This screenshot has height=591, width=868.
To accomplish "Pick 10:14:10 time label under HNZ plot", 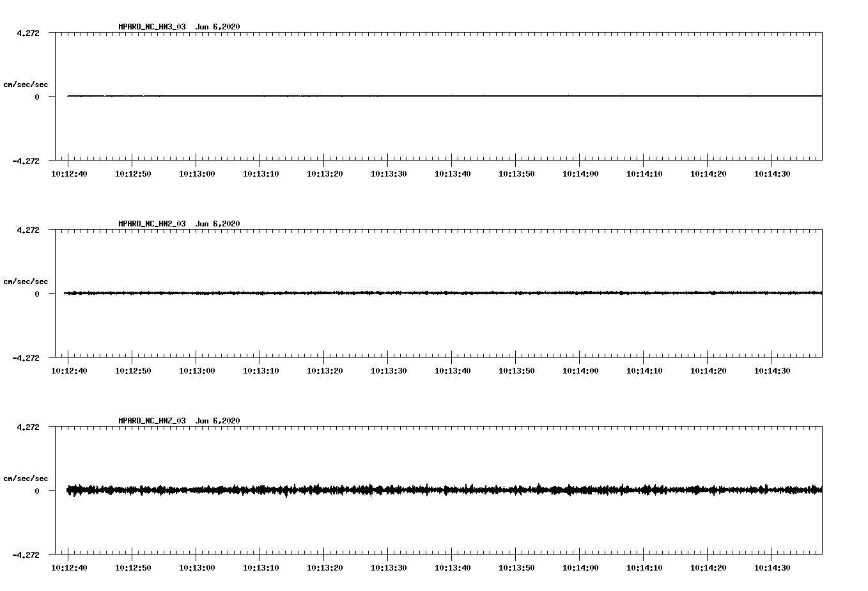I will coord(644,568).
